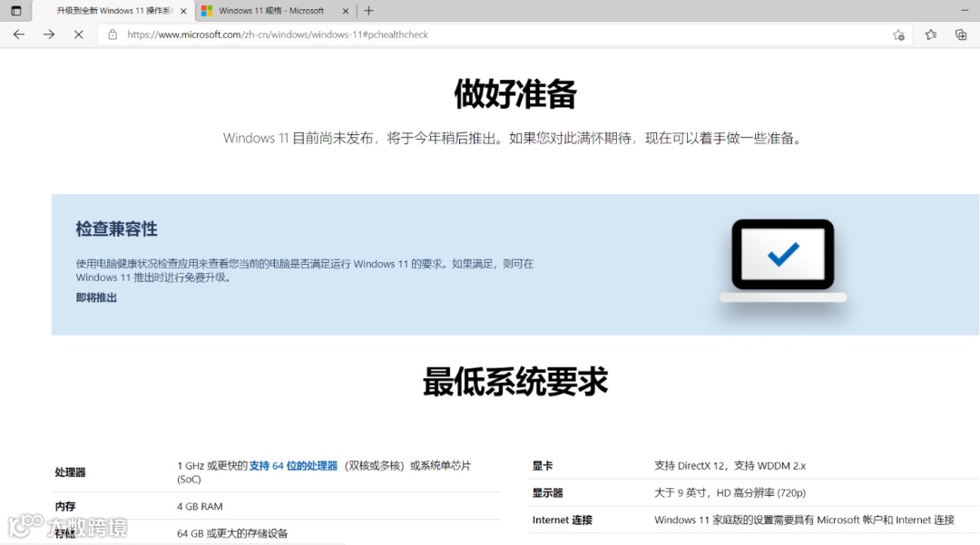Click the 检查兼容性 heading

click(117, 229)
